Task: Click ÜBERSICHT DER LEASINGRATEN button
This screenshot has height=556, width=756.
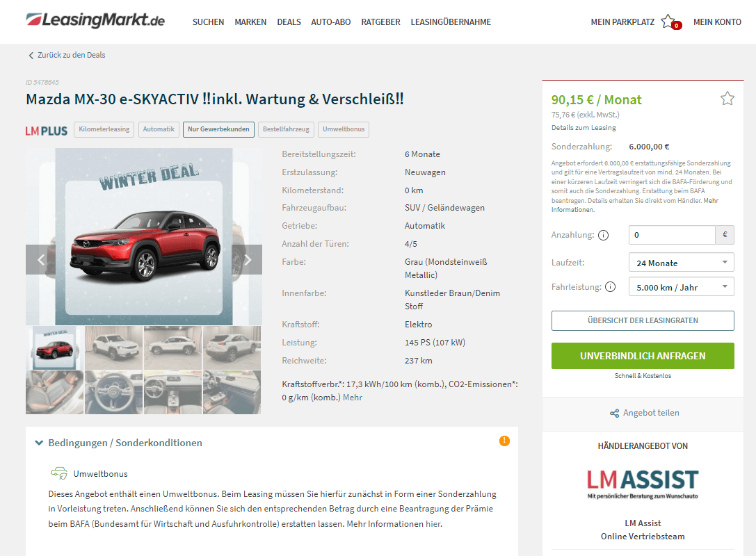Action: coord(643,321)
